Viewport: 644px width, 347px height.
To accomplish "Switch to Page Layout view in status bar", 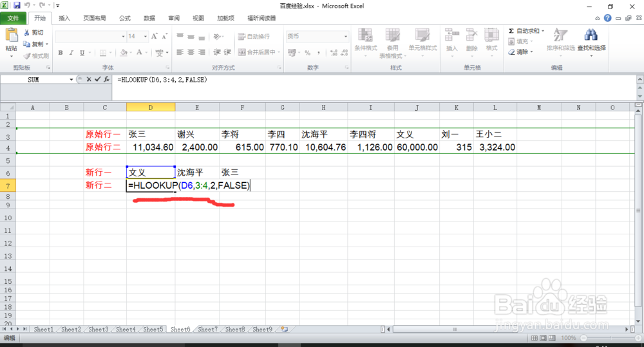I will (x=543, y=338).
